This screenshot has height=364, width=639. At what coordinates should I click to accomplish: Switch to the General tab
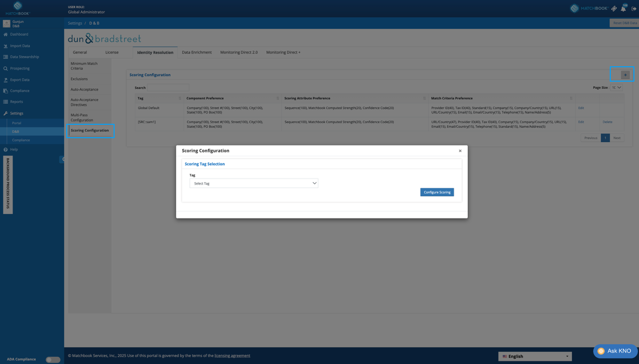[80, 52]
